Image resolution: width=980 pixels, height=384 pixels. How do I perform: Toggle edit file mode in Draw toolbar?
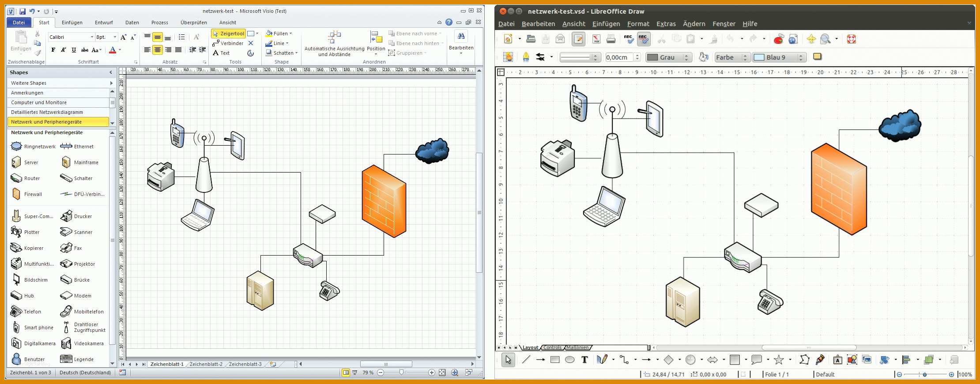[x=578, y=39]
